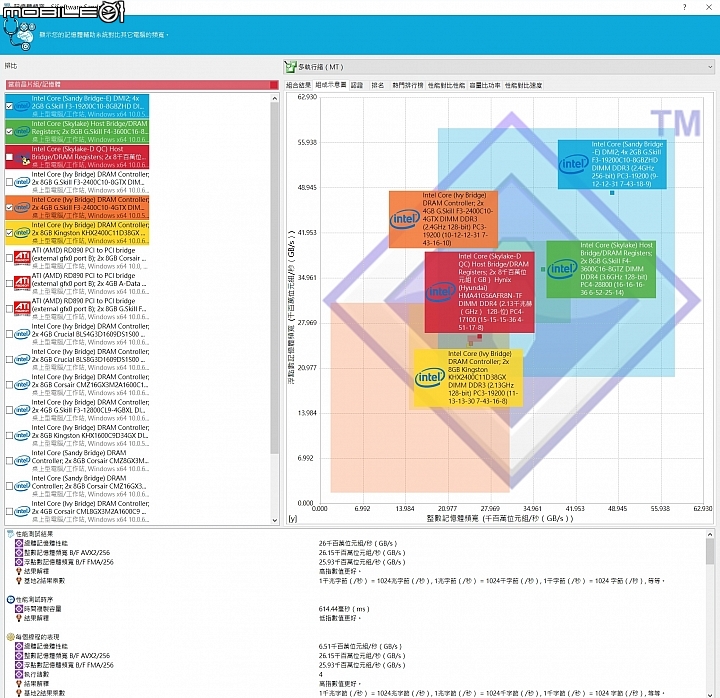Tick the ATI RD890 2x 8GB Corsair checkbox
The height and width of the screenshot is (698, 720).
(x=9, y=258)
